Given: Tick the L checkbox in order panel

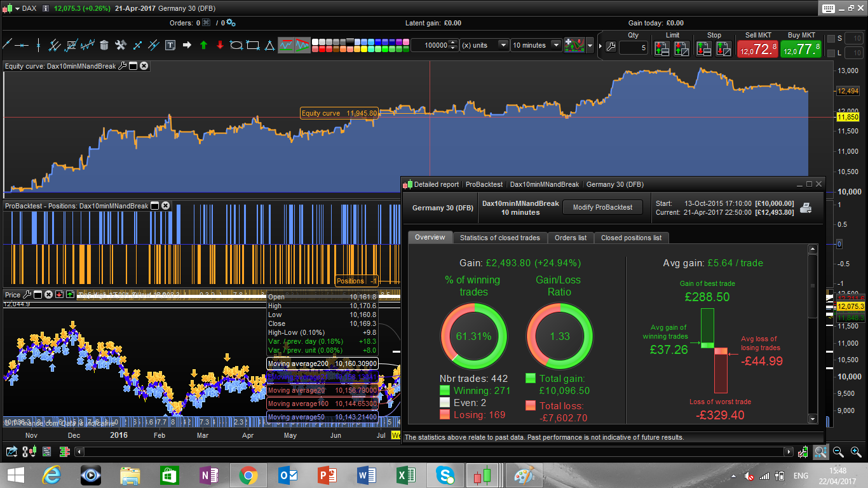Looking at the screenshot, I should 831,53.
